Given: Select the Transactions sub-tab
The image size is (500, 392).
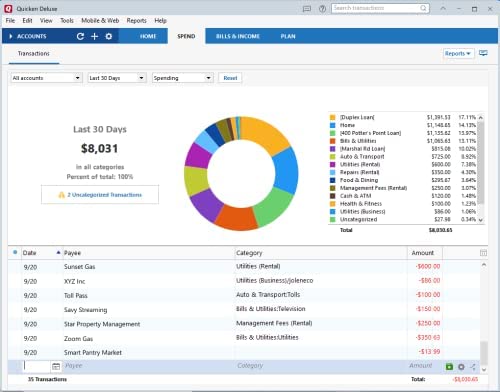Looking at the screenshot, I should [34, 53].
